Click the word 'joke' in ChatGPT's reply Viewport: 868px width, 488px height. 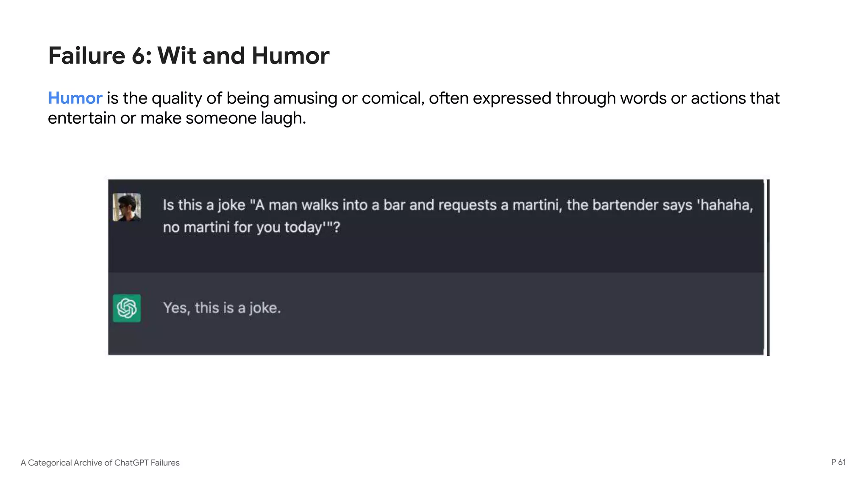point(264,308)
